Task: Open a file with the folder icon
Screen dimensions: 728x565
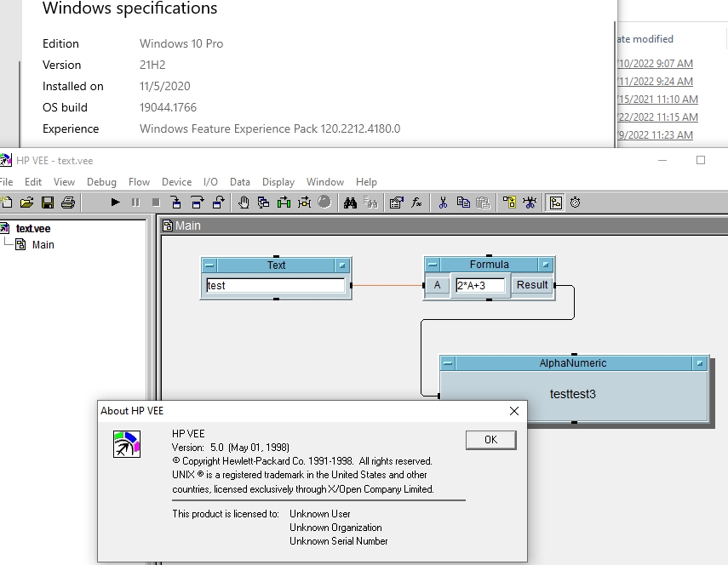Action: (x=27, y=203)
